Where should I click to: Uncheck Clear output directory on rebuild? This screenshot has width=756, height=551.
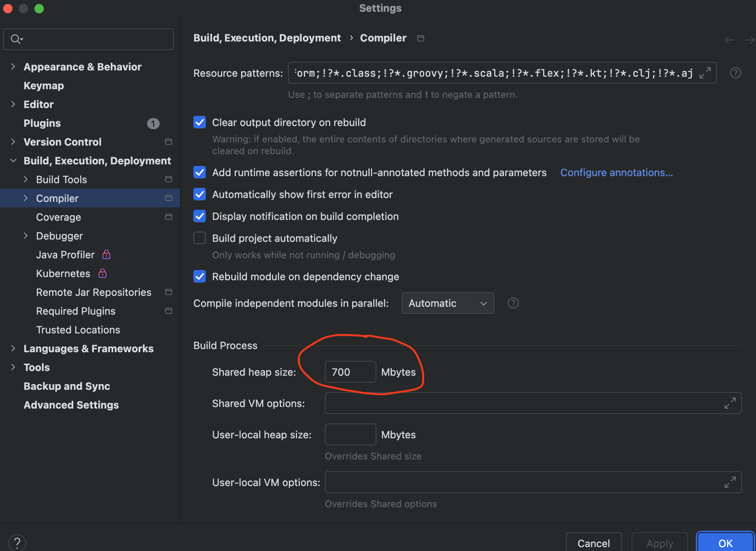(x=200, y=122)
